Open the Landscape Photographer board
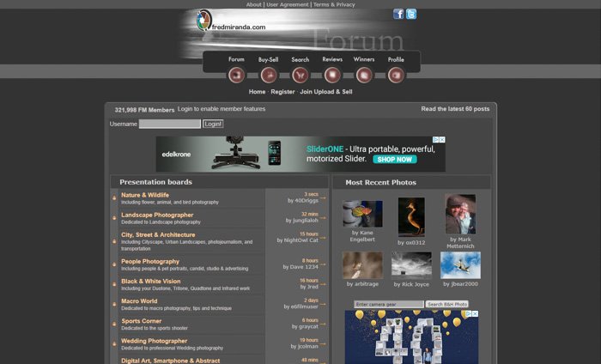 (x=157, y=215)
